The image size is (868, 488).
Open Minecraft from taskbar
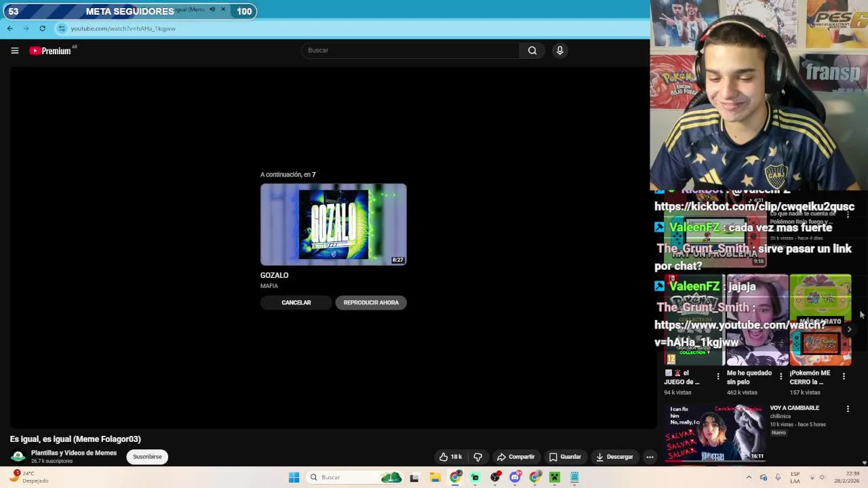coord(555,477)
